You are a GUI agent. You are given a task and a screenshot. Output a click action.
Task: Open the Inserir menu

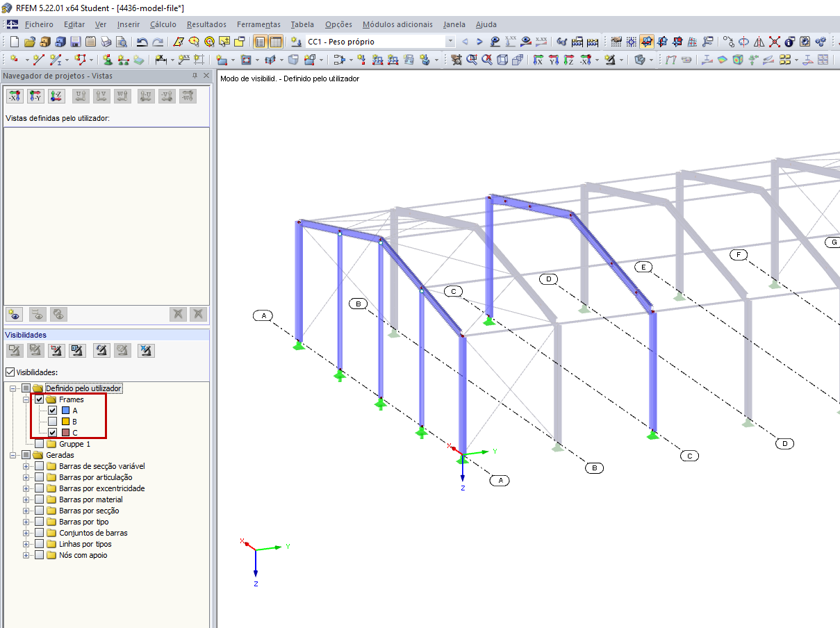[129, 24]
